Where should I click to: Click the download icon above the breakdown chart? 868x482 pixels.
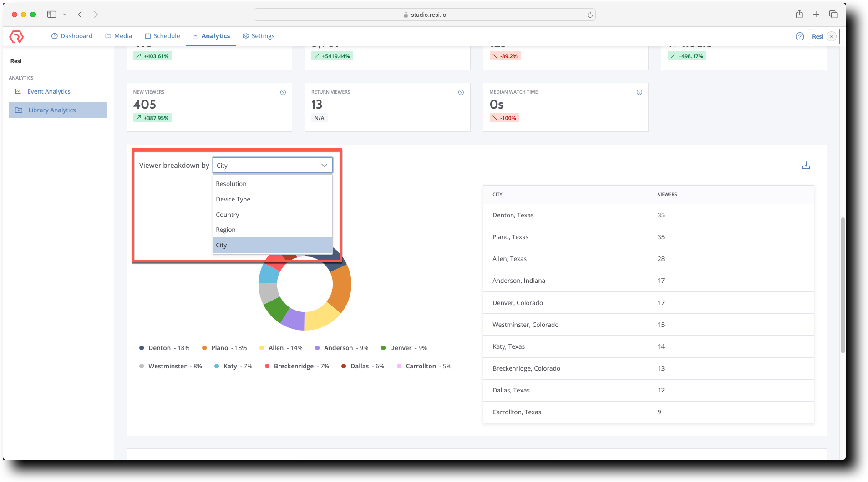click(806, 165)
